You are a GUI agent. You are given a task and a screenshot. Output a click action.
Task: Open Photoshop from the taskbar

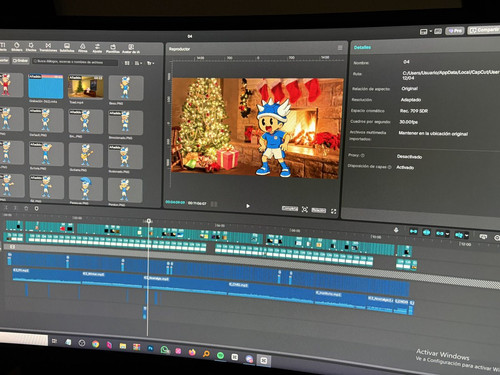coord(150,348)
